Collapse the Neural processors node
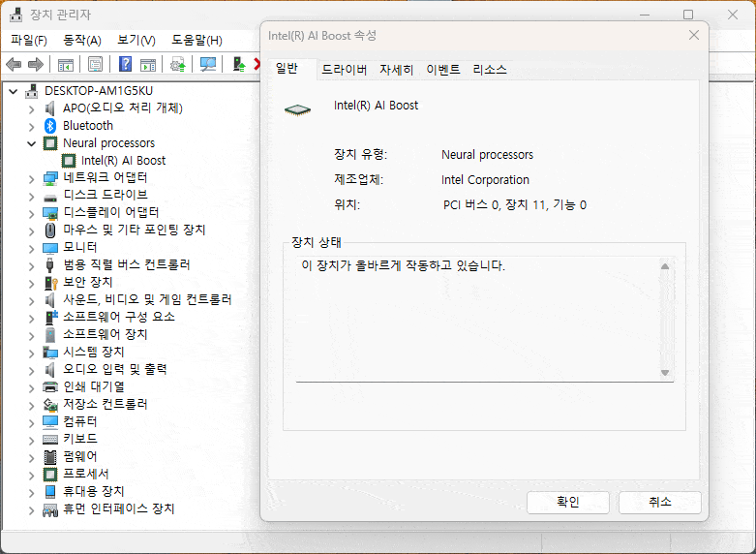This screenshot has height=554, width=756. click(x=32, y=143)
